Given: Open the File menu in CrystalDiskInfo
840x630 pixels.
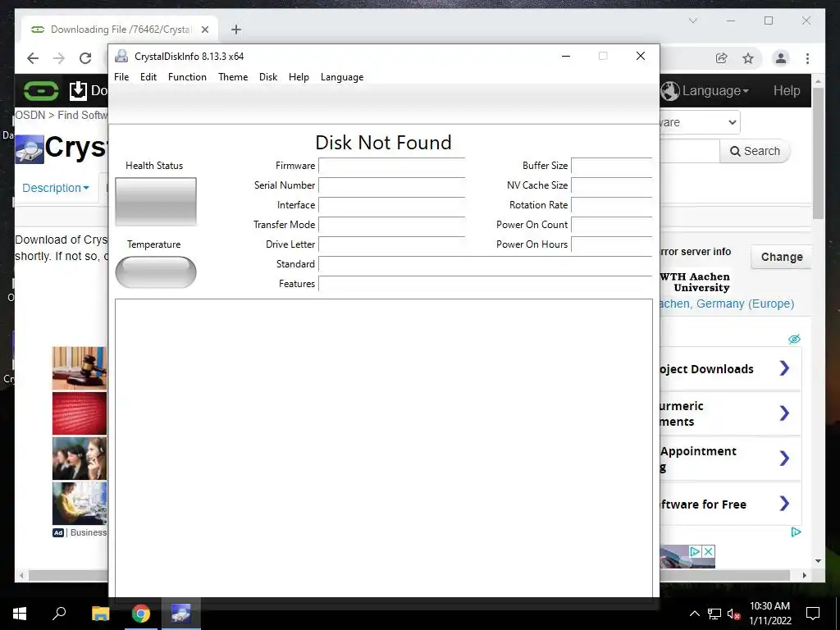Looking at the screenshot, I should point(121,77).
